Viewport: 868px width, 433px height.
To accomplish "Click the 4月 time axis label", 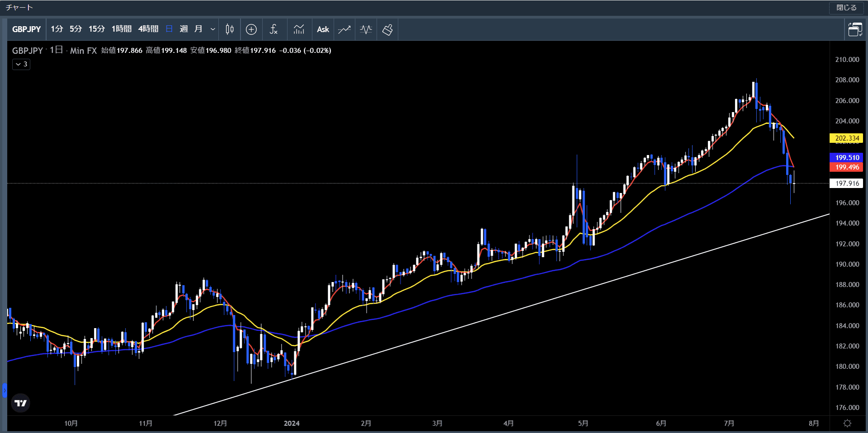I will click(509, 424).
